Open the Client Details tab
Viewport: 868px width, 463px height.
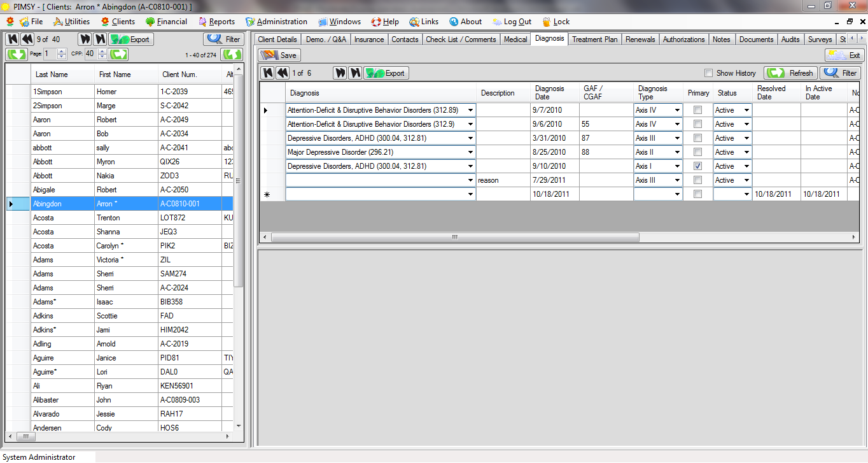277,39
